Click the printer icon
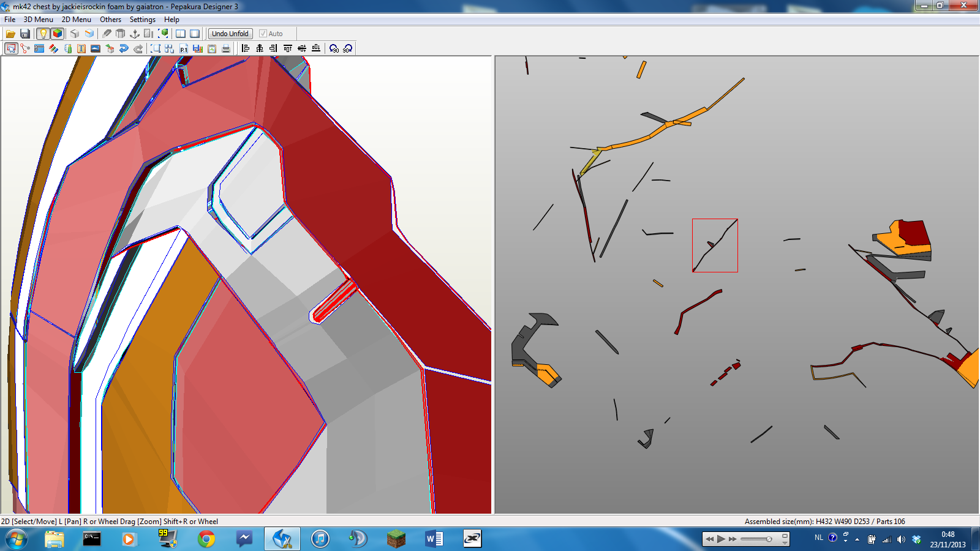980x551 pixels. coord(226,48)
